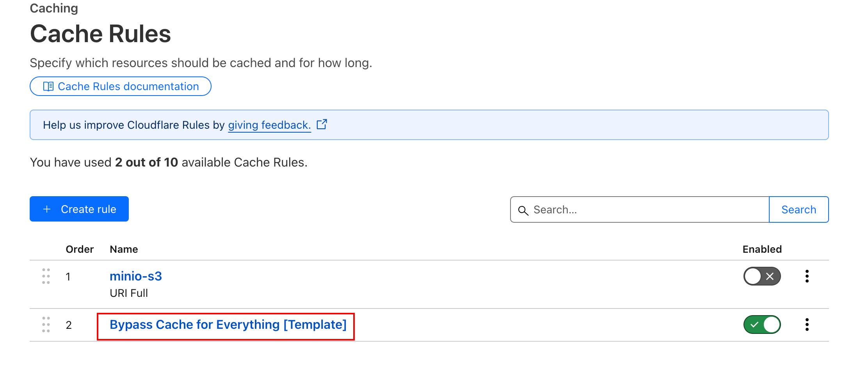Open the Cache Rules documentation link

128,86
